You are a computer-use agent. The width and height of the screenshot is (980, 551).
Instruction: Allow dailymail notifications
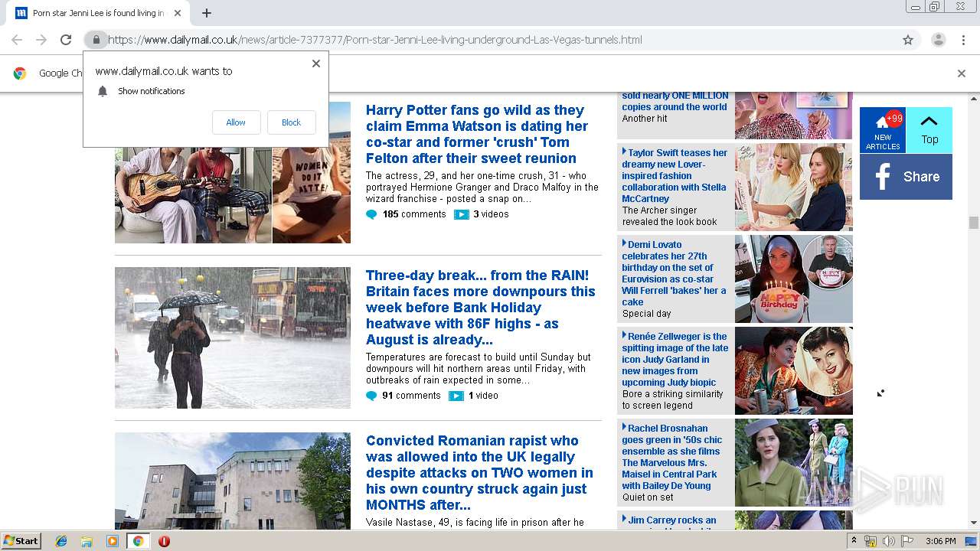[x=236, y=122]
